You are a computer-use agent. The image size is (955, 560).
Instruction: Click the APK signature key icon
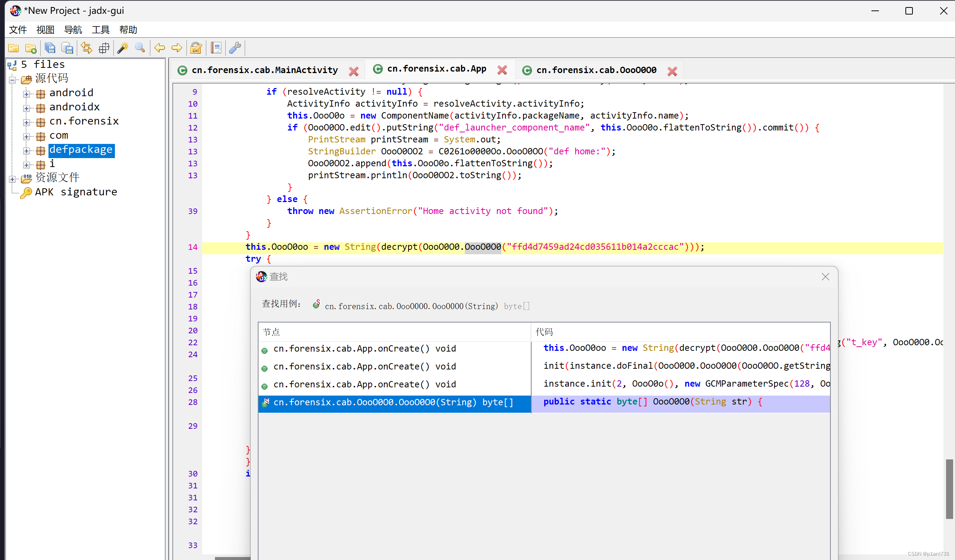(26, 193)
